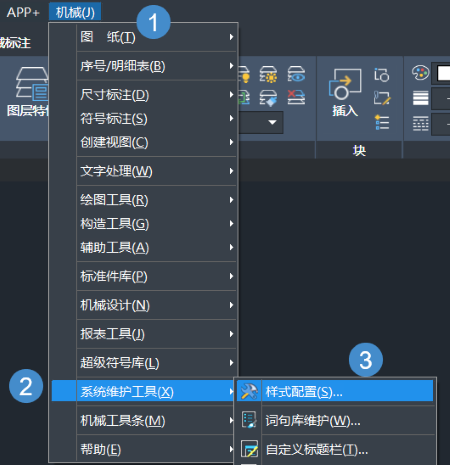Image resolution: width=450 pixels, height=465 pixels.
Task: Open the Layer Properties (图层特性) panel icon
Action: pyautogui.click(x=32, y=84)
